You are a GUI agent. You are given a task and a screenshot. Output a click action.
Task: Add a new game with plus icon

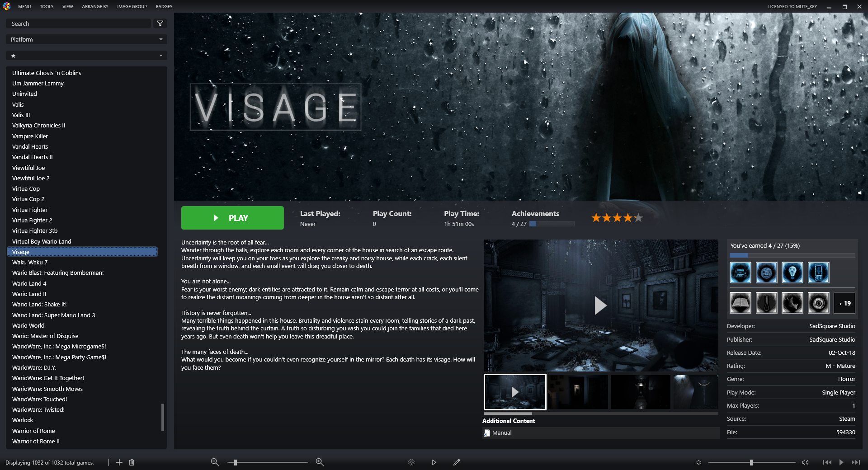tap(119, 462)
